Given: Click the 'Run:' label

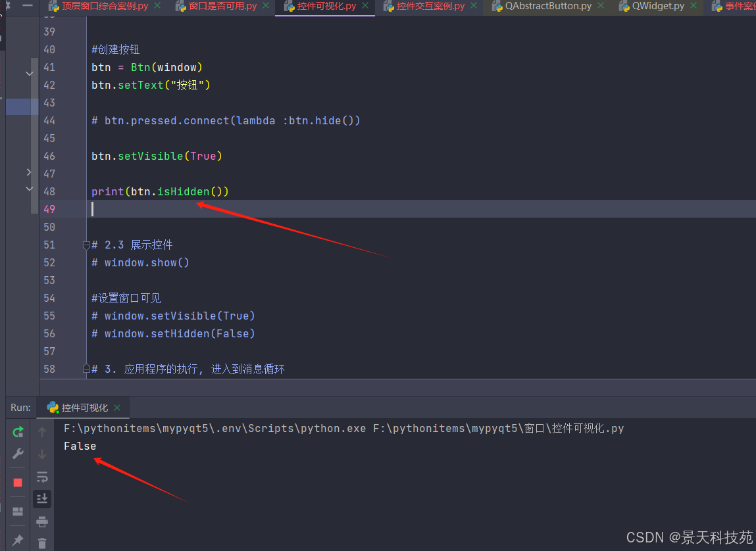Looking at the screenshot, I should coord(21,408).
